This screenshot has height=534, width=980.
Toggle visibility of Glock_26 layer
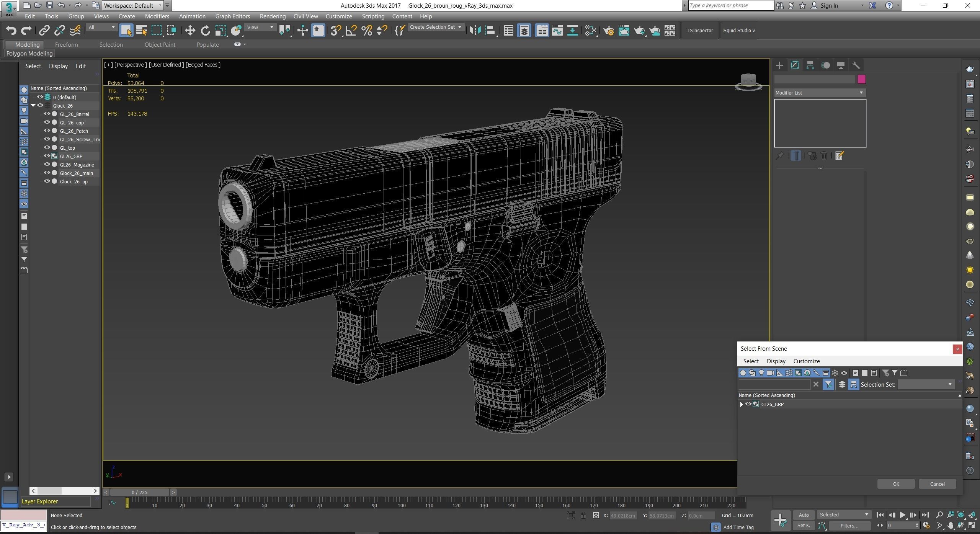[40, 105]
